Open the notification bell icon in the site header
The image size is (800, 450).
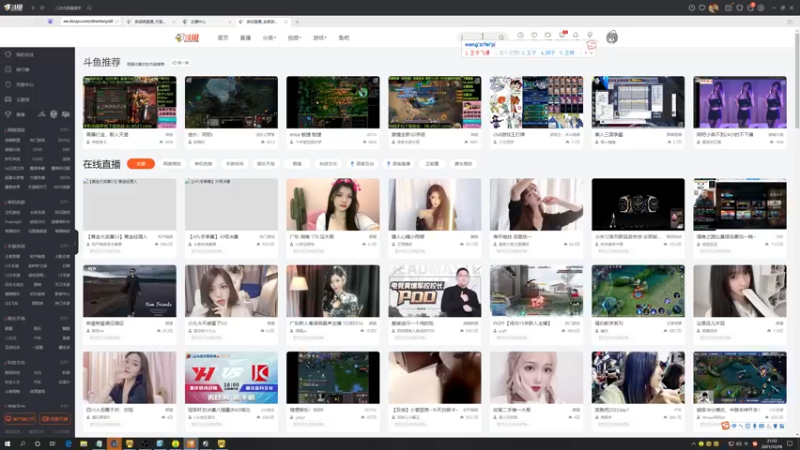click(x=576, y=35)
